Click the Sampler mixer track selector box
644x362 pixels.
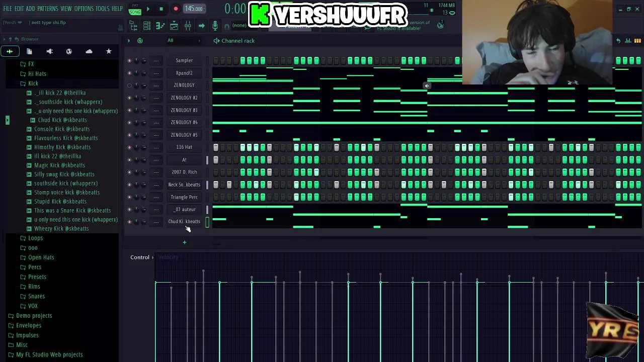tap(156, 60)
